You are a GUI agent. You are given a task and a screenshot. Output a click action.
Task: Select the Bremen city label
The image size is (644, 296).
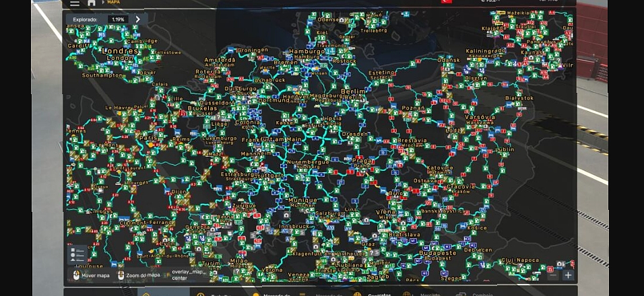click(285, 63)
